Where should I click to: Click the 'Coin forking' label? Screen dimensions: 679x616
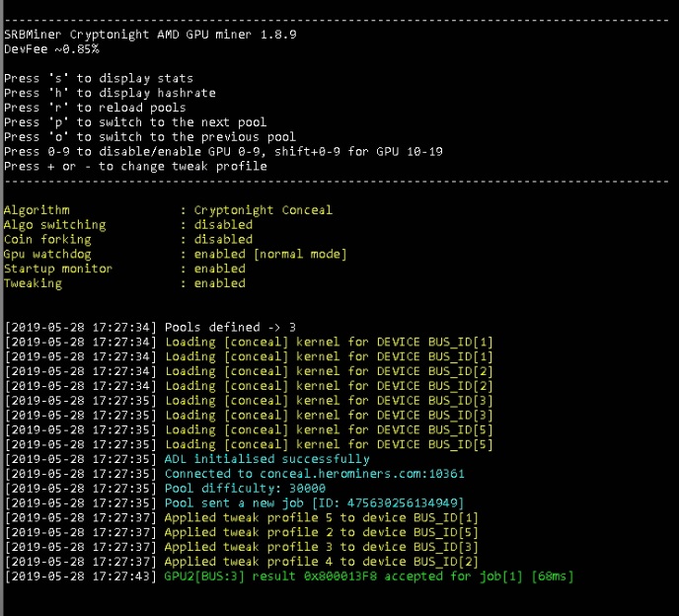[x=47, y=240]
